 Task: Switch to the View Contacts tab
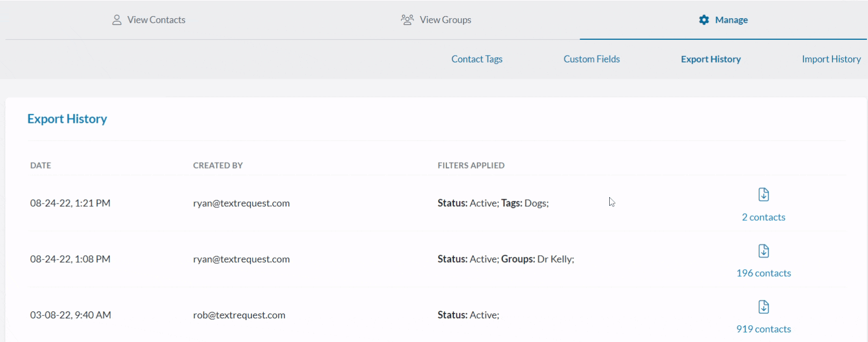coord(156,20)
